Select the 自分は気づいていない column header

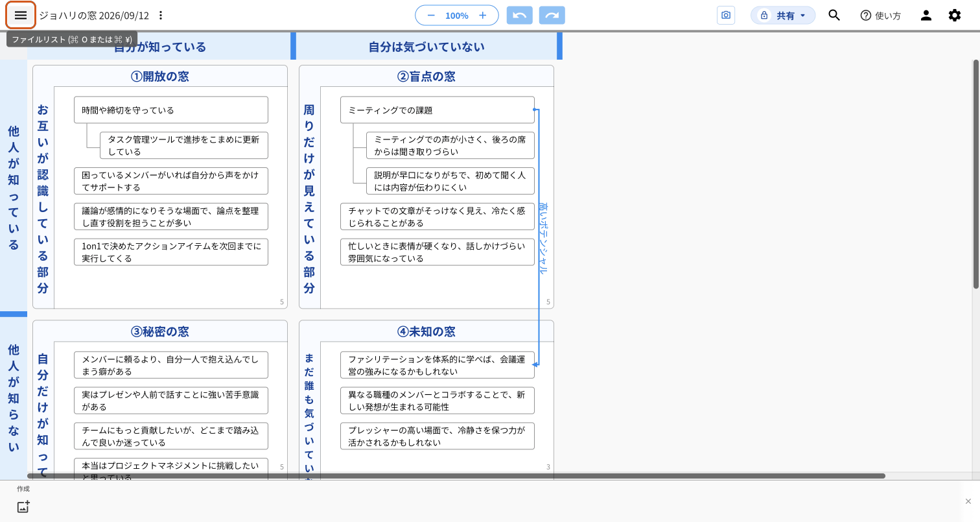[x=426, y=47]
